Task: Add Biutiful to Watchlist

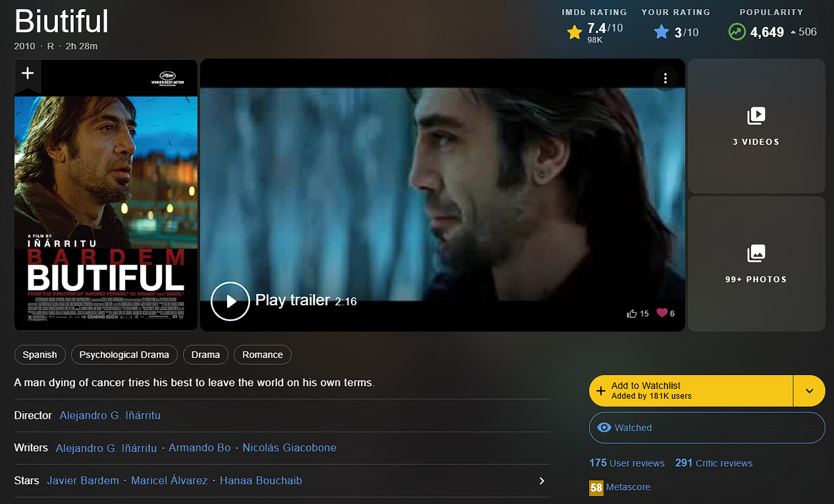Action: click(691, 391)
